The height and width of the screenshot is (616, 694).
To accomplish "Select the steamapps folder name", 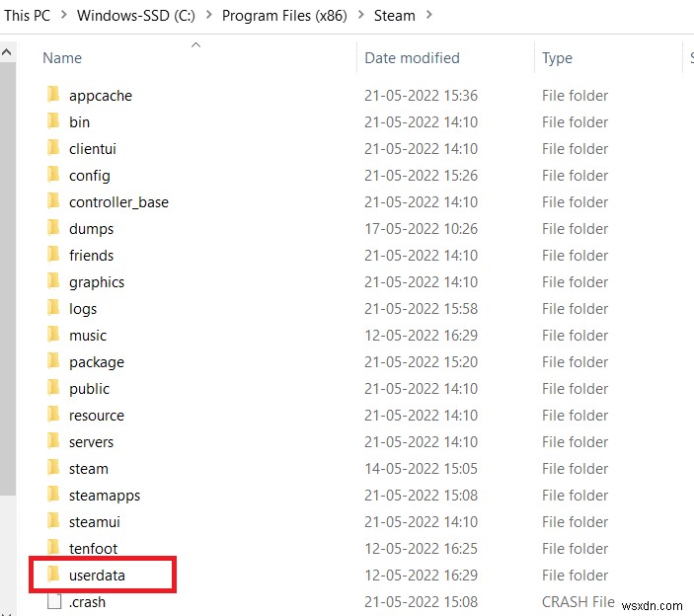I will 105,496.
